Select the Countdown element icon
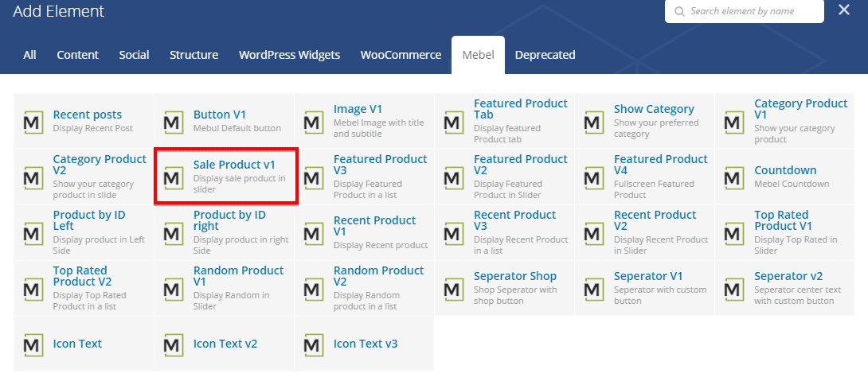The width and height of the screenshot is (868, 385). tap(734, 177)
